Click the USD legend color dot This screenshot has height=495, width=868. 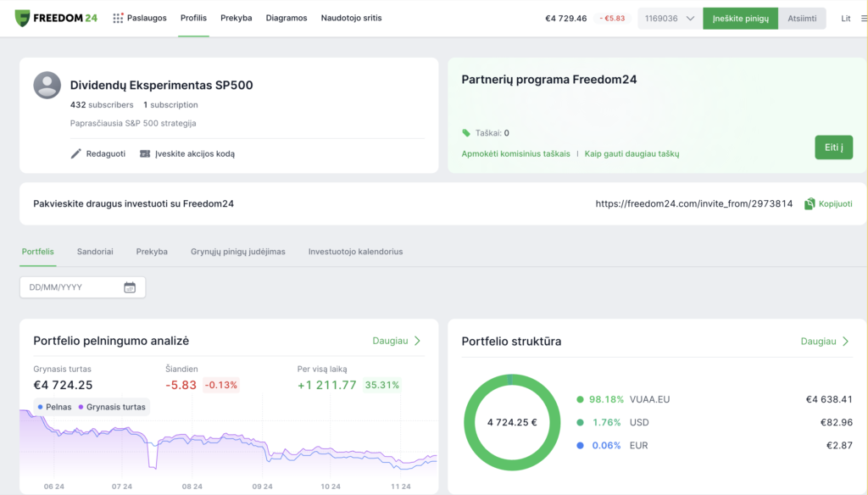[580, 422]
